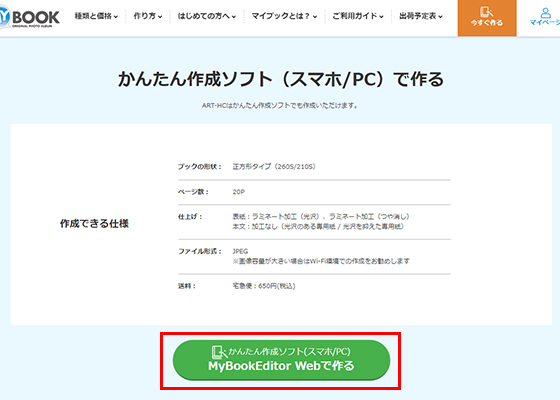
Task: Open the 作り方 dropdown menu
Action: pos(148,16)
